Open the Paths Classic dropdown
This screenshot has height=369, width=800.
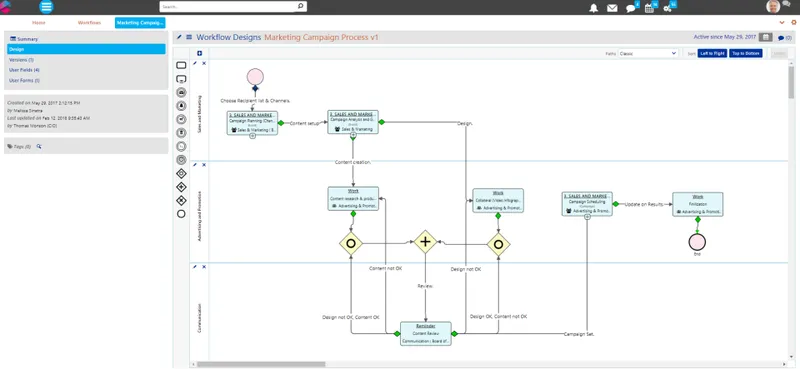click(x=648, y=53)
